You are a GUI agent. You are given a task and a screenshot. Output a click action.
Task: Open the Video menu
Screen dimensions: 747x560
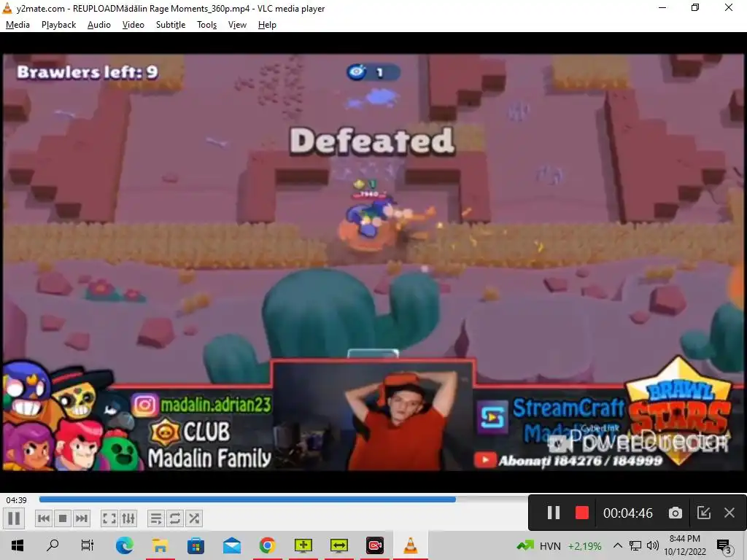[x=133, y=25]
